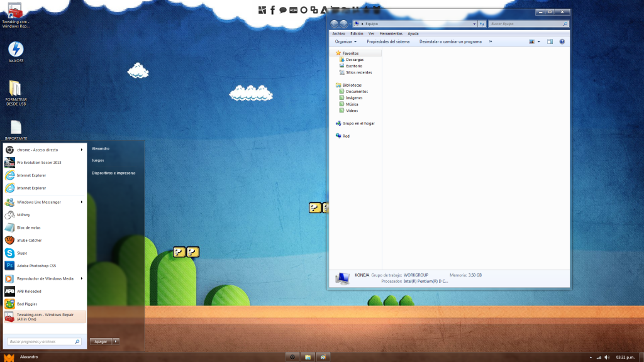The height and width of the screenshot is (362, 644).
Task: Open Juegos from Start menu right pane
Action: pyautogui.click(x=97, y=160)
